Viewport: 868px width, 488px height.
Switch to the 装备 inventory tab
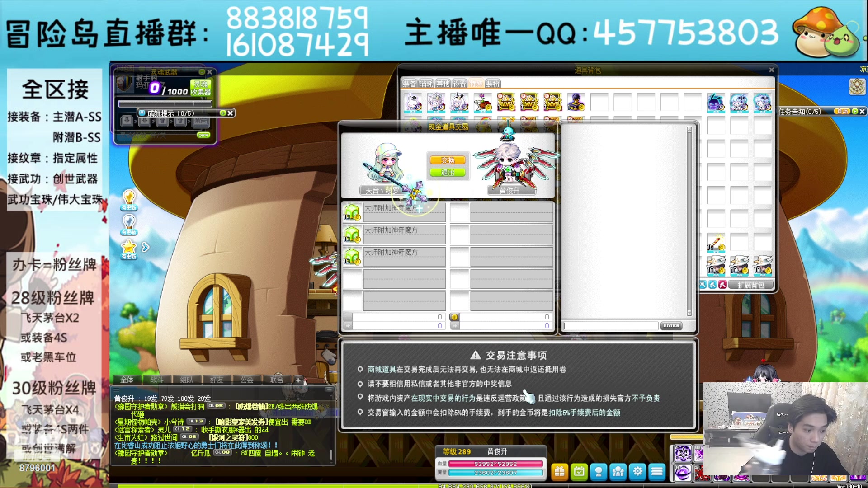click(x=410, y=84)
